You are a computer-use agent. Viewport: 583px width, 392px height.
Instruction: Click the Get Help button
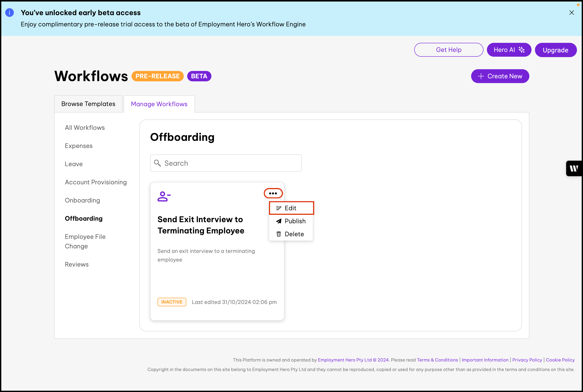pyautogui.click(x=448, y=50)
